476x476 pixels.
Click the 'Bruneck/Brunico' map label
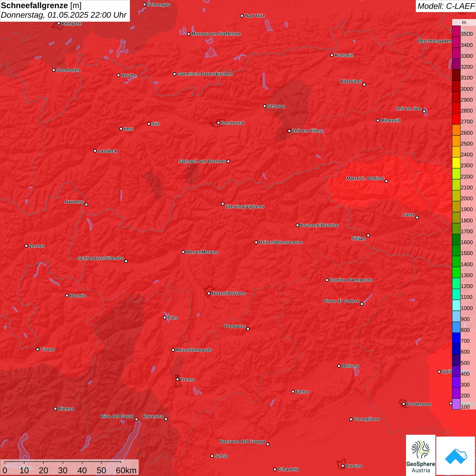pyautogui.click(x=319, y=225)
